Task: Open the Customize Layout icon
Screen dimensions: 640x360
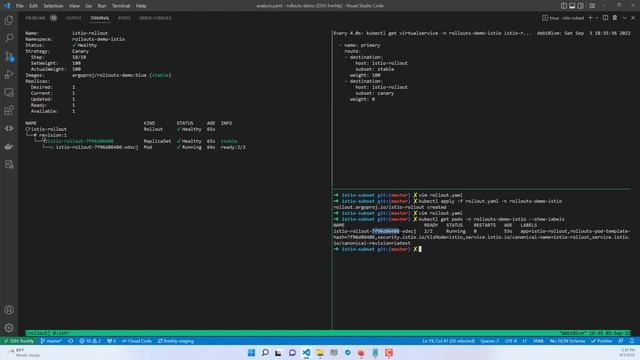Action: click(x=592, y=6)
